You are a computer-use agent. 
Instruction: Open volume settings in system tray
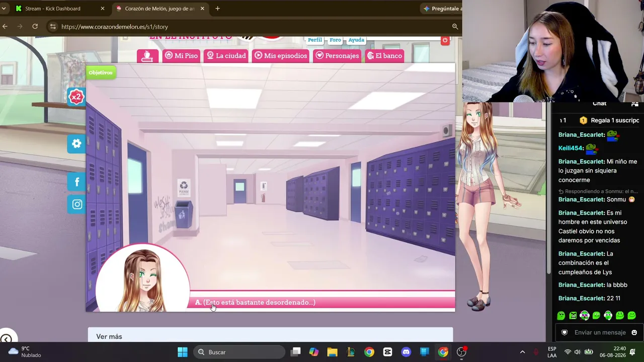pos(578,352)
